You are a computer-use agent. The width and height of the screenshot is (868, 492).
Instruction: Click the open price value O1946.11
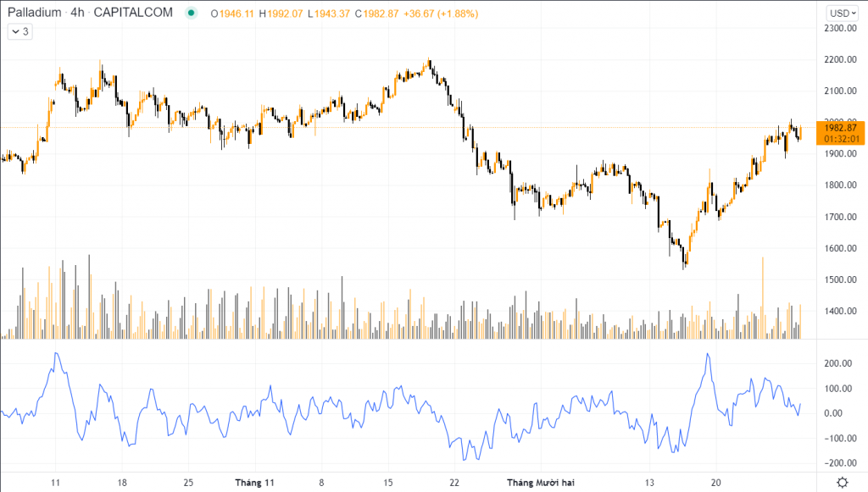coord(233,13)
